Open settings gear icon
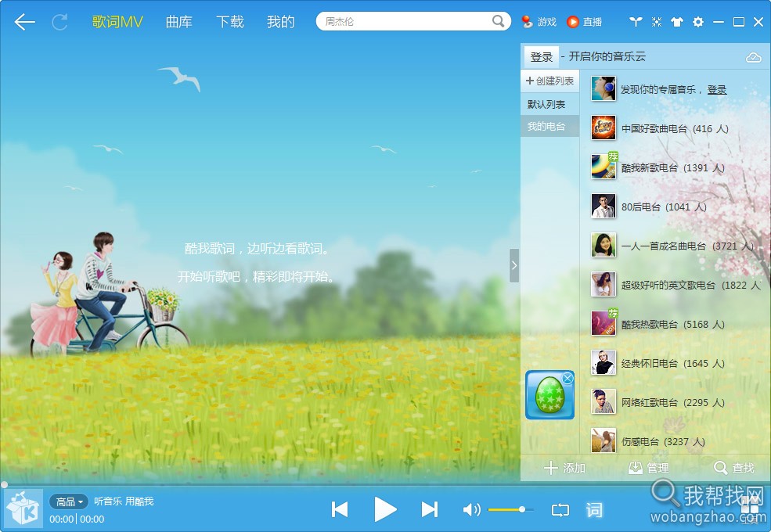Viewport: 771px width, 532px height. [x=697, y=22]
